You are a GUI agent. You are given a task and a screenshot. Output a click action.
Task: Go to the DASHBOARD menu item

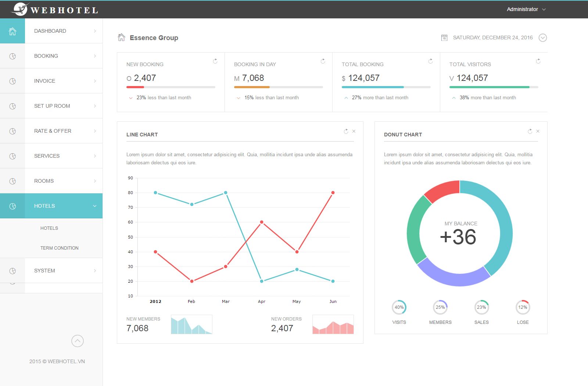pyautogui.click(x=50, y=31)
